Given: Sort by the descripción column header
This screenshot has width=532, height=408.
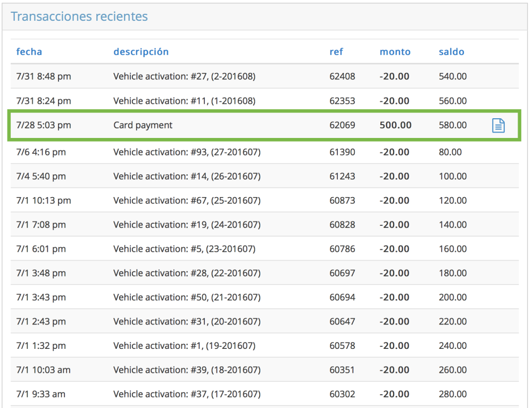Looking at the screenshot, I should (141, 52).
